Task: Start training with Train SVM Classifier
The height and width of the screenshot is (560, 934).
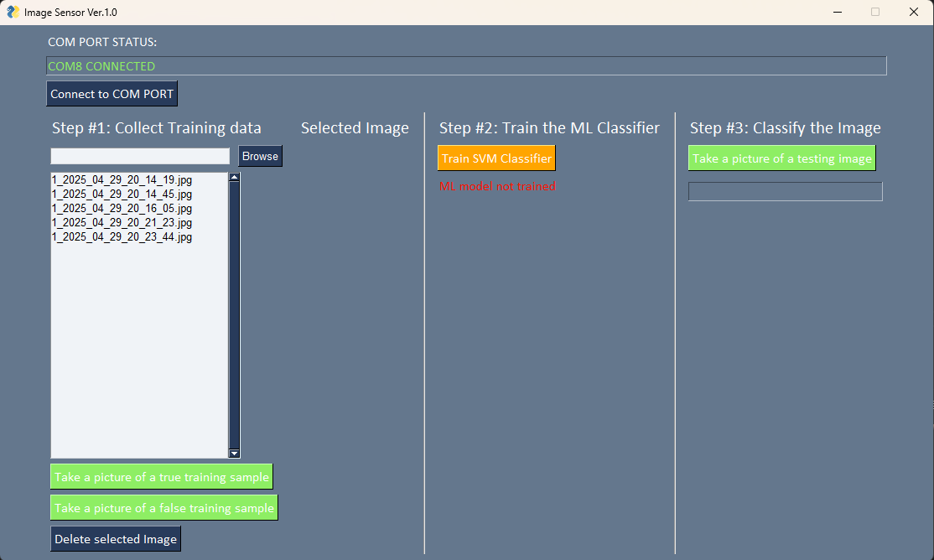Action: 496,158
